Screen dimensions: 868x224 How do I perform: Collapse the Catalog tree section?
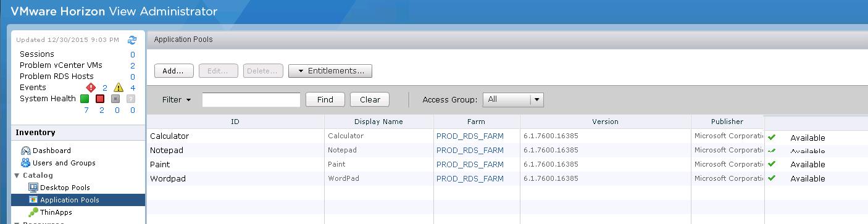(x=17, y=175)
